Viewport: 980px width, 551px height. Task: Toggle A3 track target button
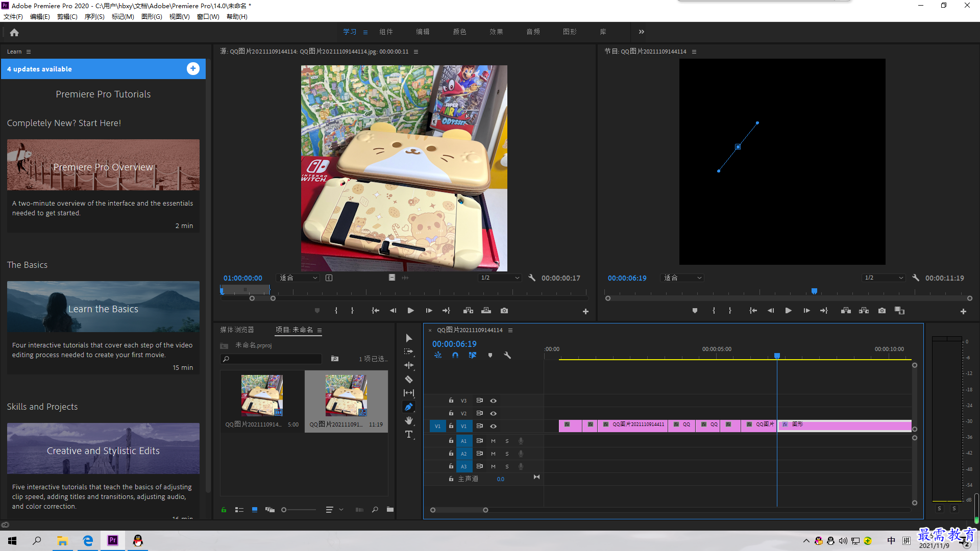(x=463, y=466)
